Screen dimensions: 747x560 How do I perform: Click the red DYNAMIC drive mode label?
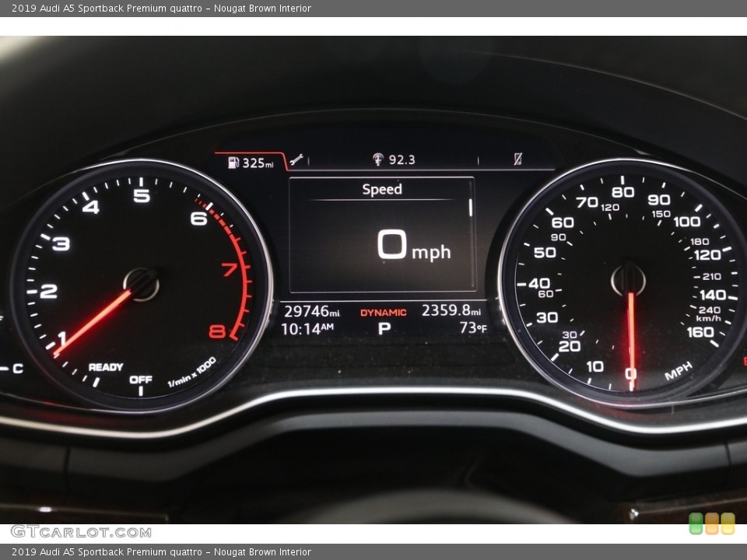[x=383, y=313]
